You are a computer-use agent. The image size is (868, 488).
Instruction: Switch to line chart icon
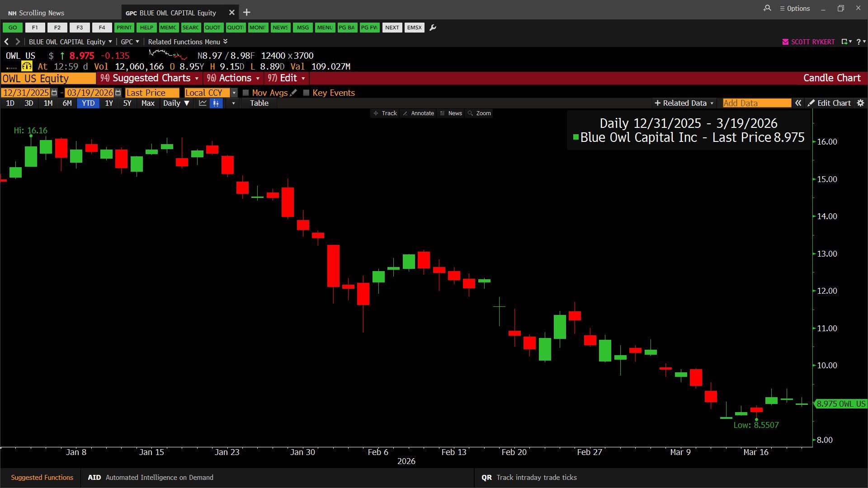pos(203,103)
